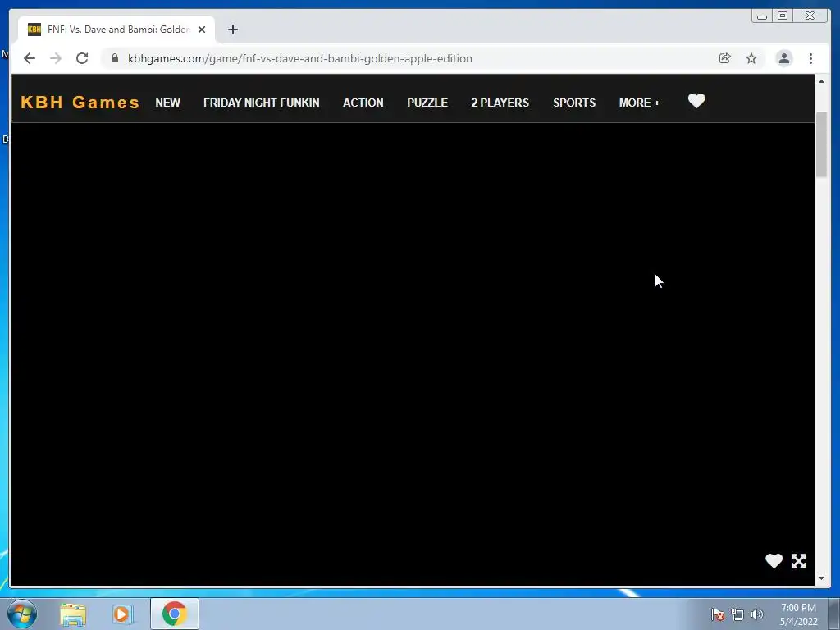Open the Windows Start menu
The width and height of the screenshot is (840, 630).
click(22, 614)
